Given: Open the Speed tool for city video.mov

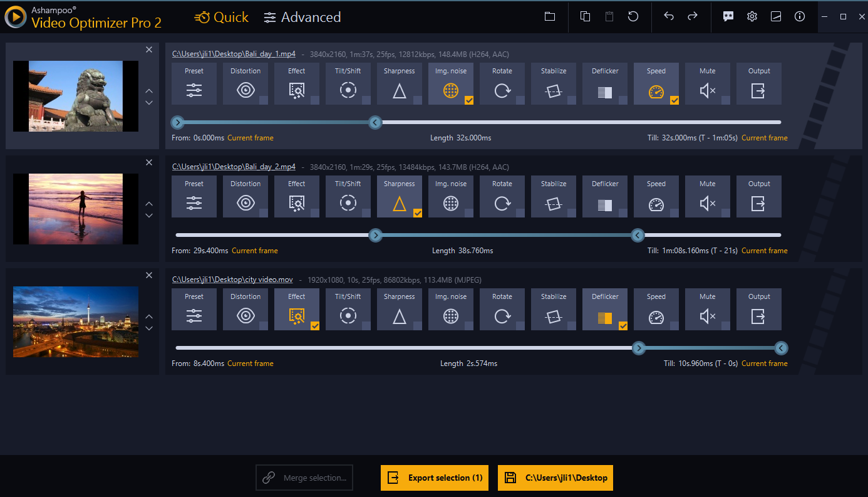Looking at the screenshot, I should pos(656,309).
